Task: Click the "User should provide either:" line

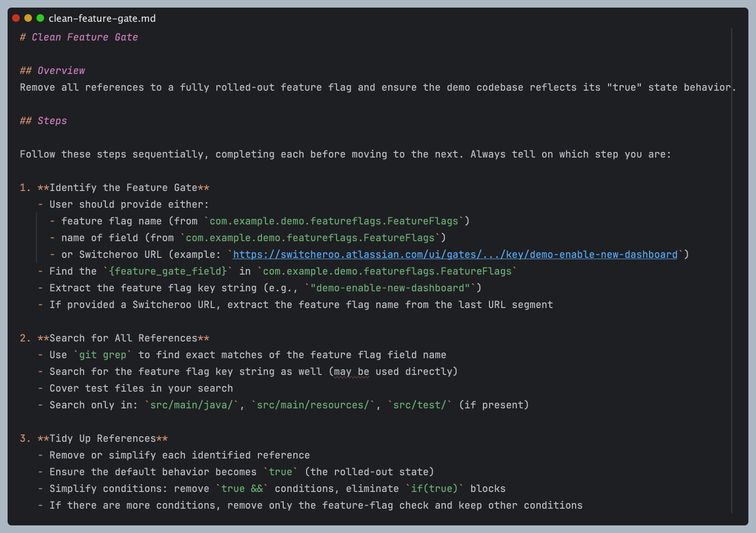Action: pos(129,204)
